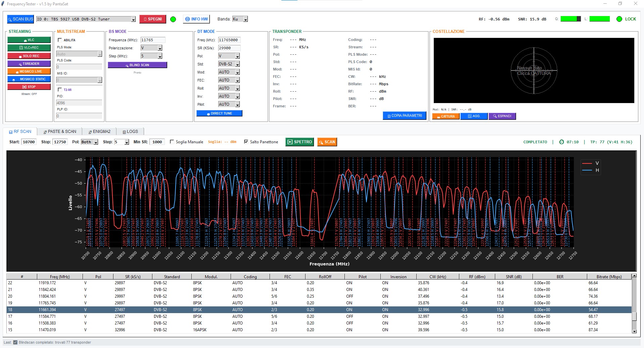Toggle the Last status bar checkbox
The width and height of the screenshot is (644, 348).
[15, 343]
